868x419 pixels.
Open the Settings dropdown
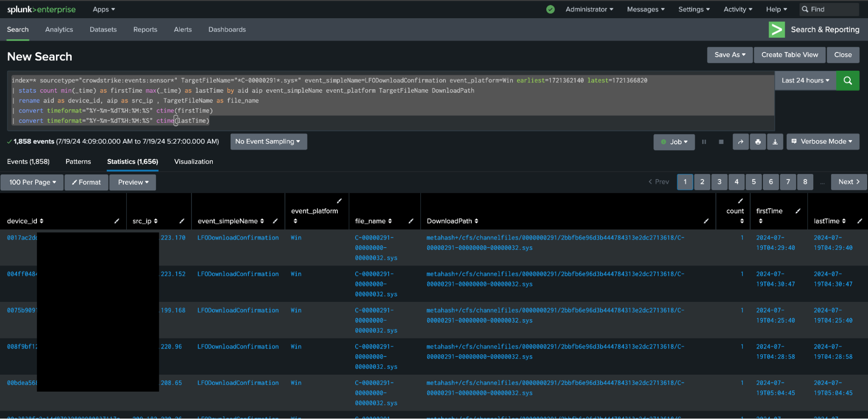click(694, 9)
